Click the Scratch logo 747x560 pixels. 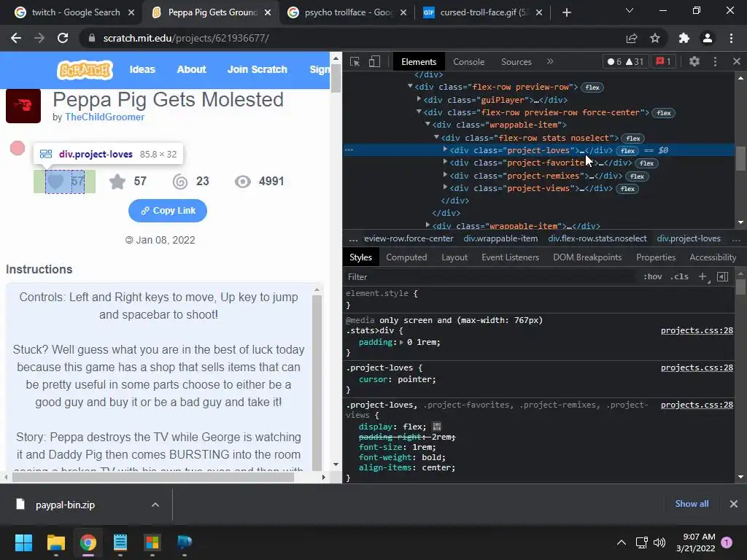(x=85, y=70)
